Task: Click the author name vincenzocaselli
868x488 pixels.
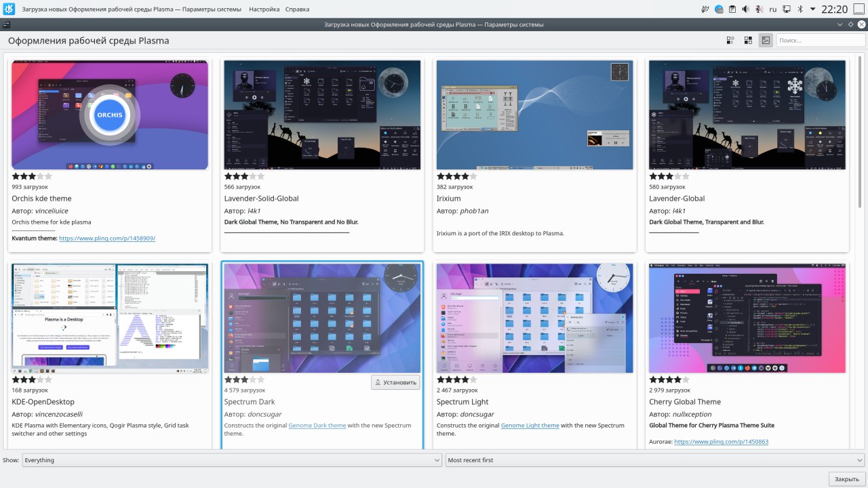Action: (x=59, y=414)
